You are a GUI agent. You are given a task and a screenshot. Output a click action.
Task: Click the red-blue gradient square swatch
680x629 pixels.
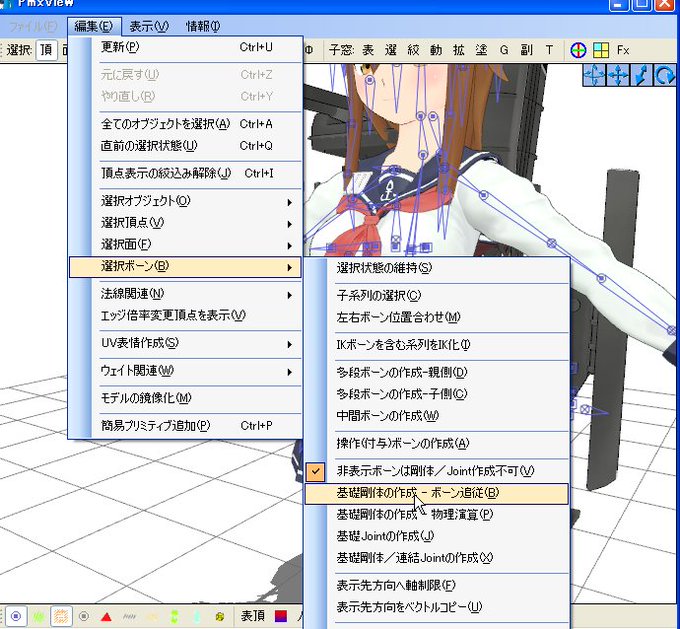click(281, 616)
